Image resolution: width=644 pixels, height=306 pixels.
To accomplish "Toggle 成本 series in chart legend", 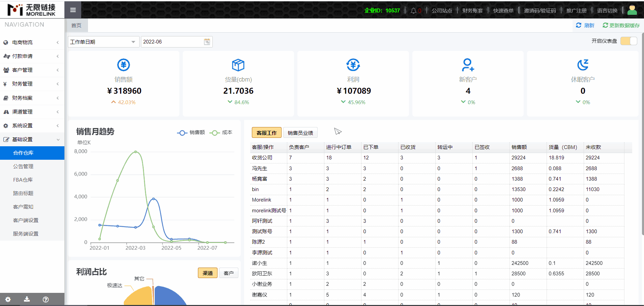I will (x=221, y=133).
